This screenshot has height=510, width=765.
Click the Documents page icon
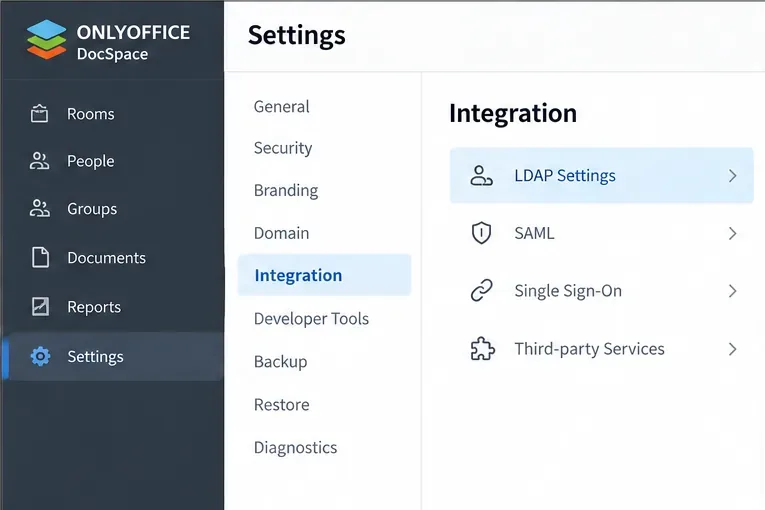click(40, 257)
